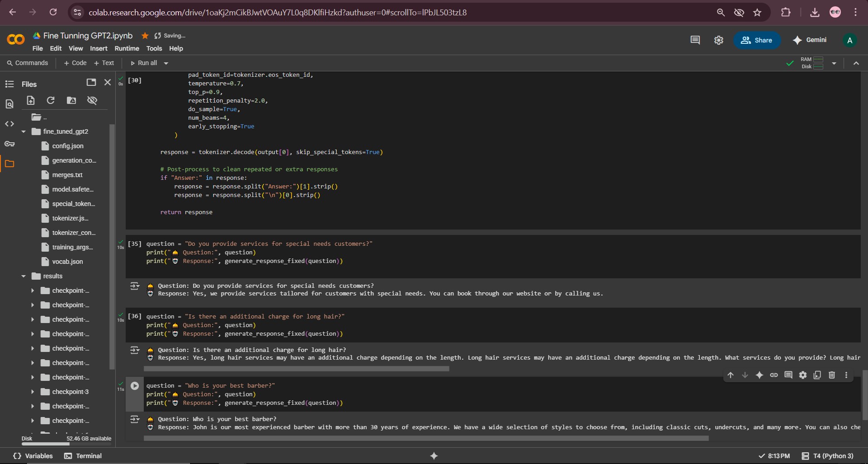Add a new Text cell
Viewport: 868px width, 464px height.
coord(104,63)
